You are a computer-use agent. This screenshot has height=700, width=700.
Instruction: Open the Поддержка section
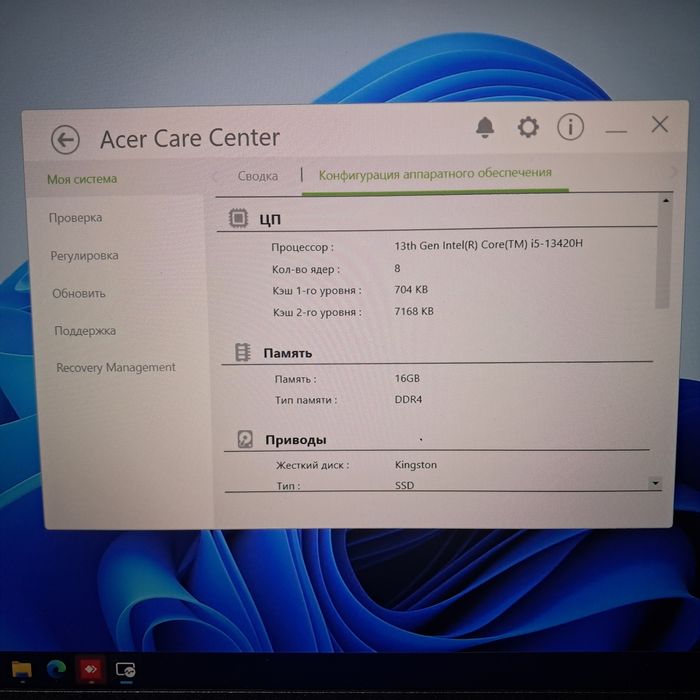(x=85, y=331)
